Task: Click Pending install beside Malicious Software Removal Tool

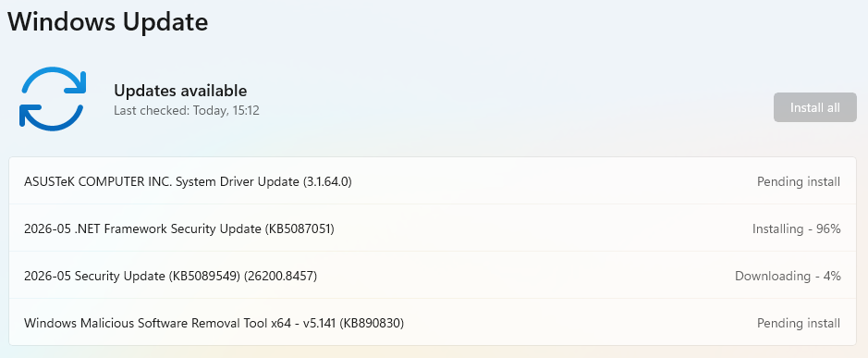Action: (x=799, y=323)
